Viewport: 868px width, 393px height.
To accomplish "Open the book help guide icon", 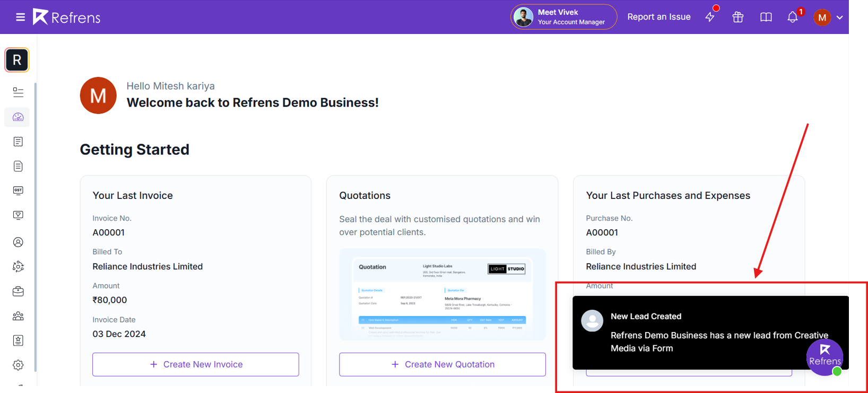I will 766,17.
